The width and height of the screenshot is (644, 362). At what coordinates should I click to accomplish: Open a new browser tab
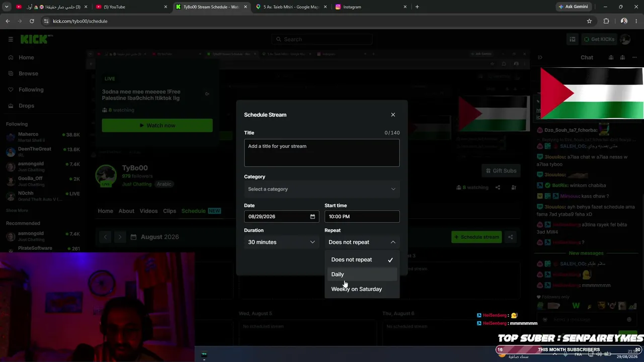pyautogui.click(x=417, y=7)
